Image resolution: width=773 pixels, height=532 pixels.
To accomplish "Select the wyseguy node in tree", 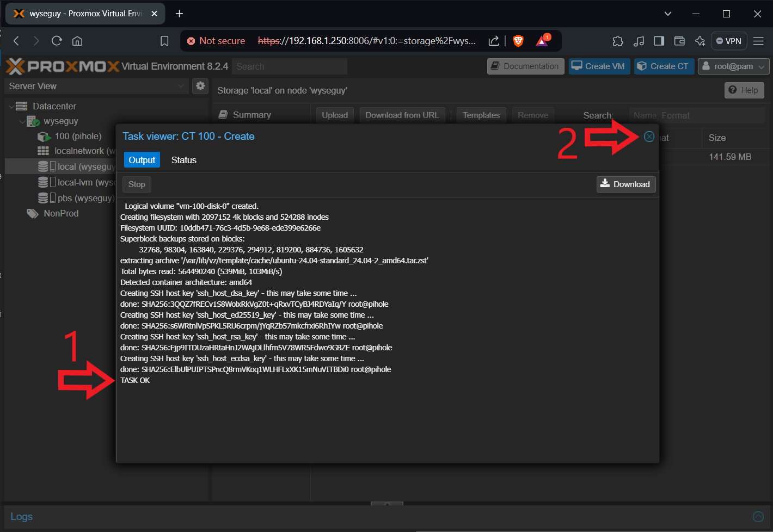I will [61, 121].
